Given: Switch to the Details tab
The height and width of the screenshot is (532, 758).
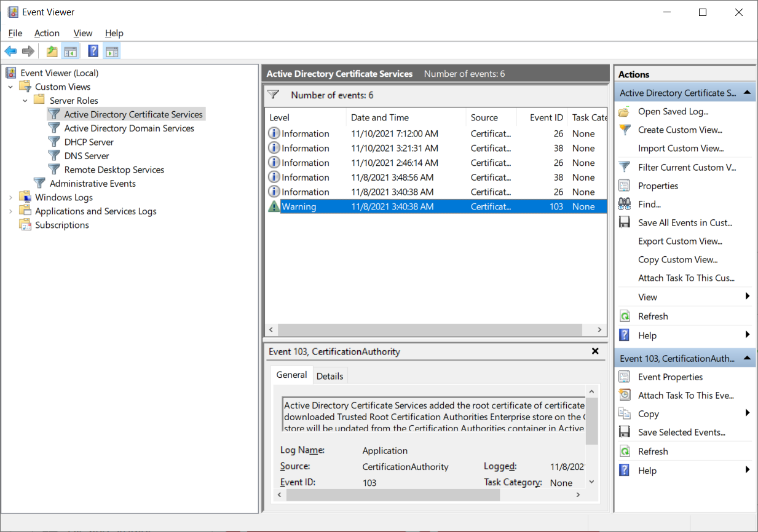Looking at the screenshot, I should 330,376.
